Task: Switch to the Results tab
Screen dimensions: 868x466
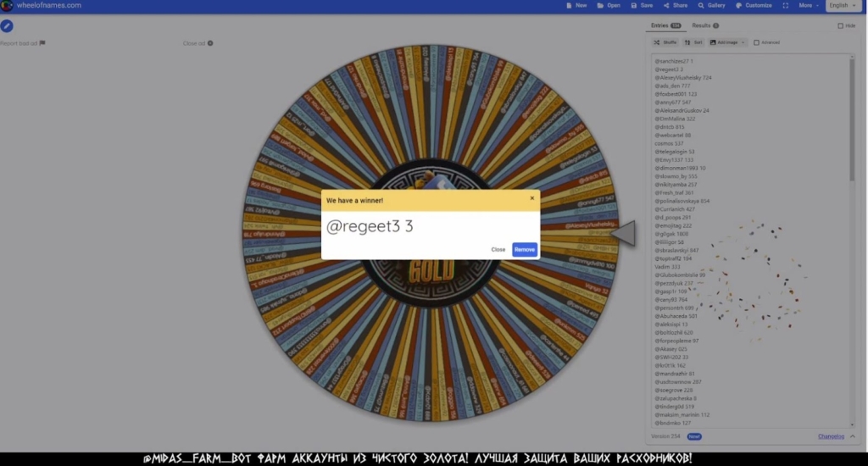Action: coord(705,25)
